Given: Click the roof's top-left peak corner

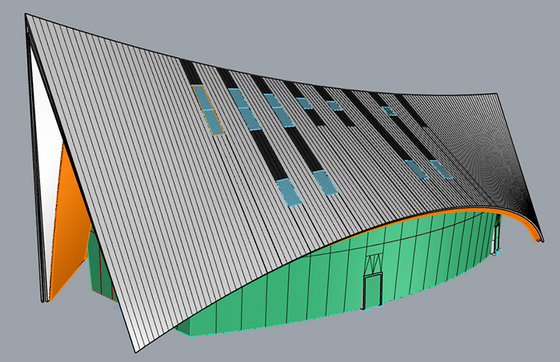Looking at the screenshot, I should coord(26,15).
